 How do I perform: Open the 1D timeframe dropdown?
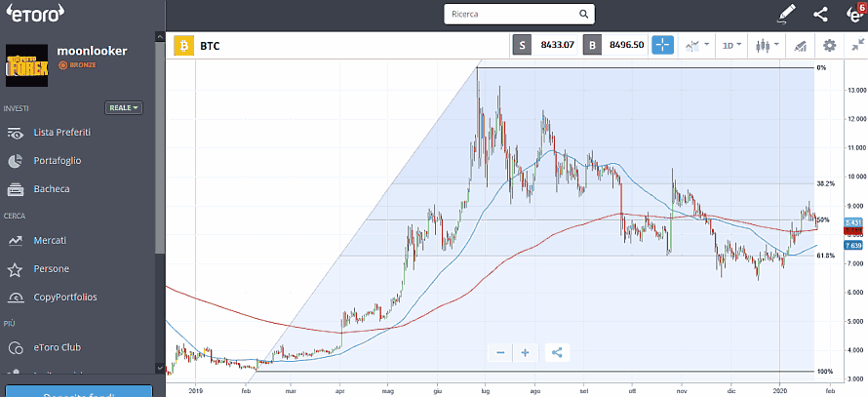click(731, 46)
